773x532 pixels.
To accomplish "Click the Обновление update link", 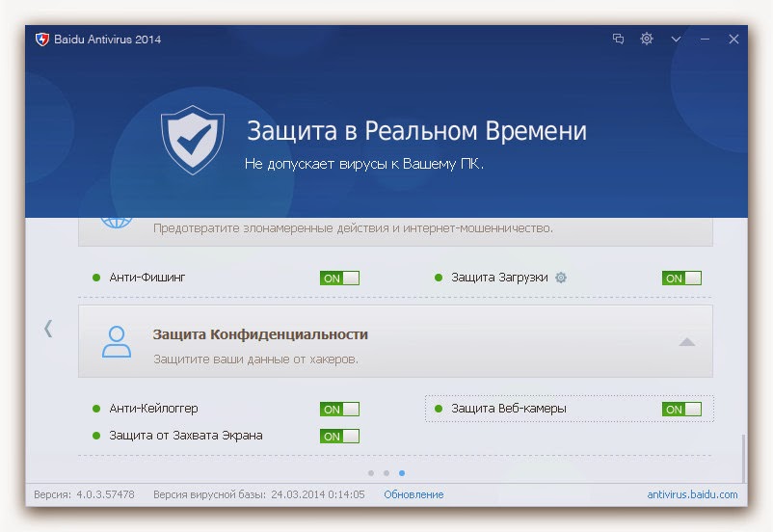I will click(x=413, y=494).
